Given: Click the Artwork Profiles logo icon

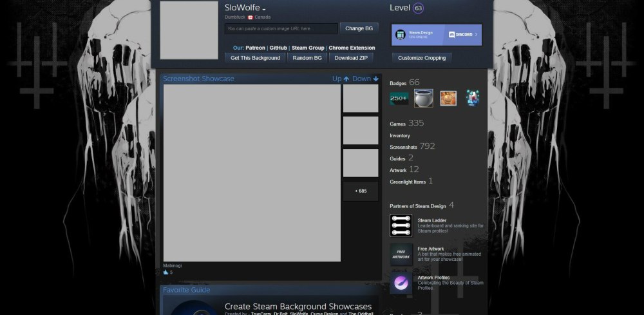Looking at the screenshot, I should click(x=401, y=283).
